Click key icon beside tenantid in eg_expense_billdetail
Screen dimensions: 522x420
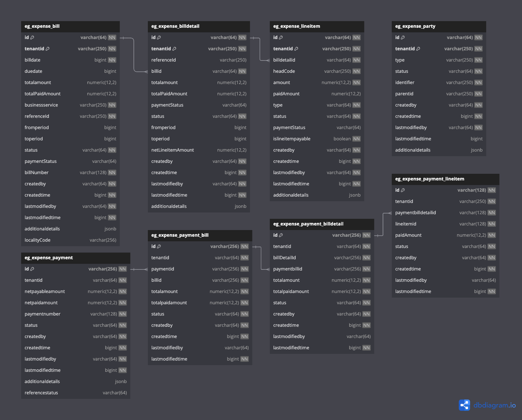174,49
